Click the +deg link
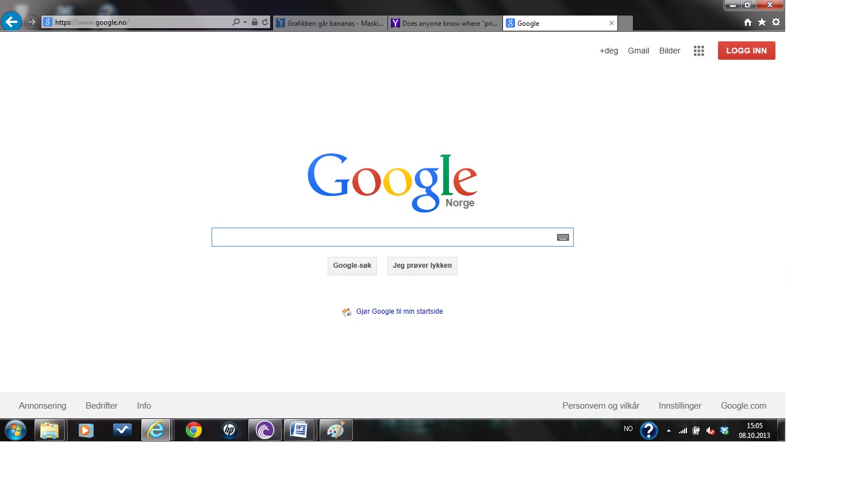868x500 pixels. click(x=609, y=51)
